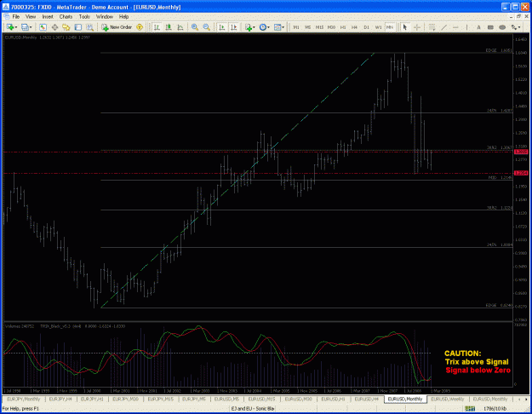Open the Navigator folder-star icon
Image resolution: width=532 pixels, height=414 pixels.
tap(66, 27)
